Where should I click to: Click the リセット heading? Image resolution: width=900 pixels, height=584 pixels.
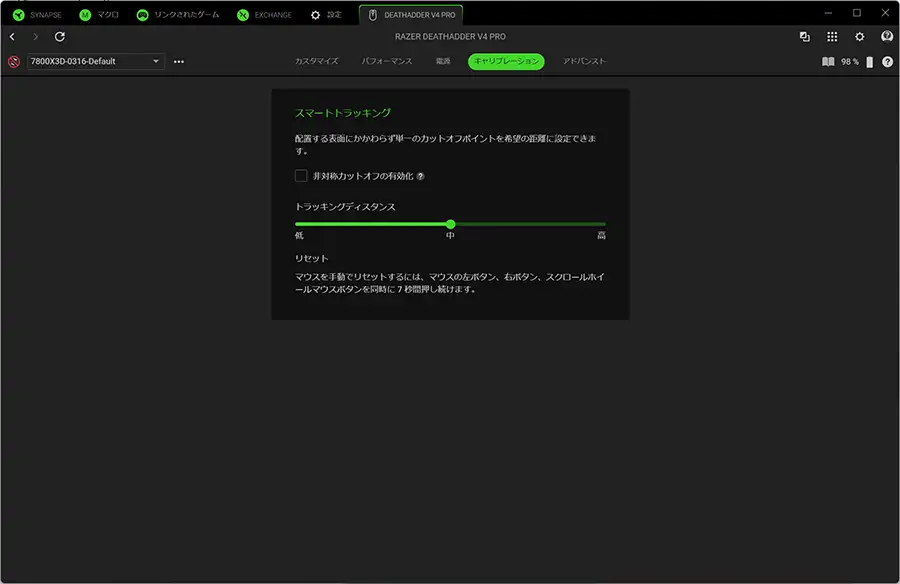click(x=312, y=258)
